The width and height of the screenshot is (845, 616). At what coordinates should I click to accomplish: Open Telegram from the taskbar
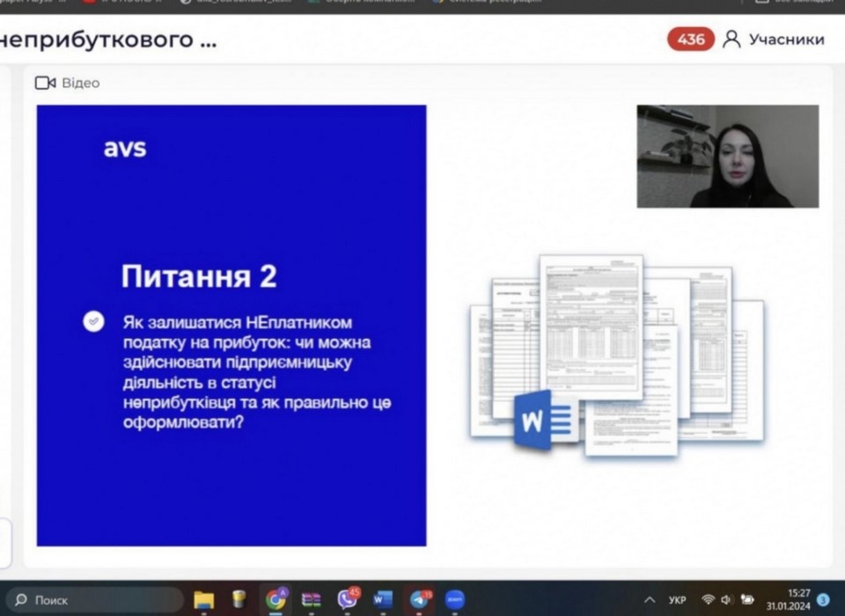click(419, 600)
